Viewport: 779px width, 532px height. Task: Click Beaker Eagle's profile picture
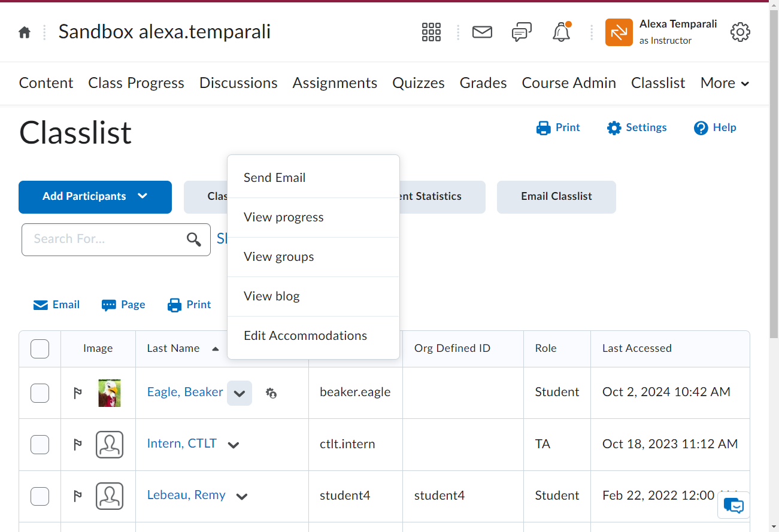point(110,393)
